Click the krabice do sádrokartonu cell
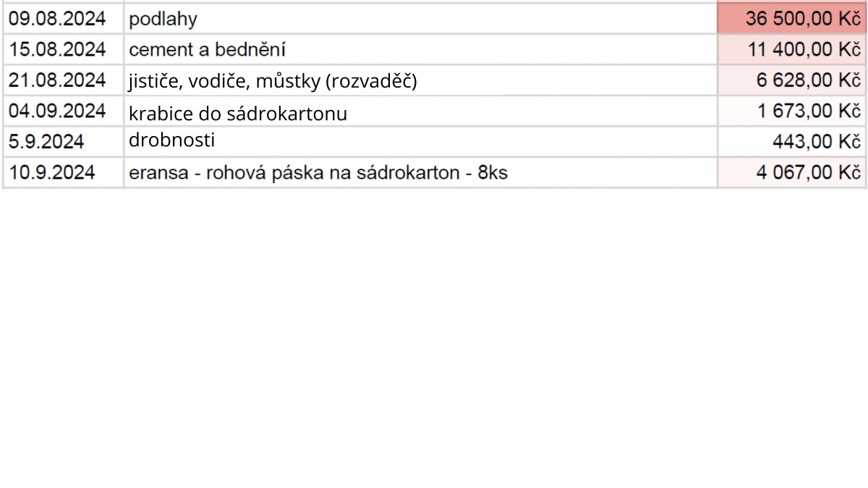This screenshot has height=488, width=868. [420, 112]
